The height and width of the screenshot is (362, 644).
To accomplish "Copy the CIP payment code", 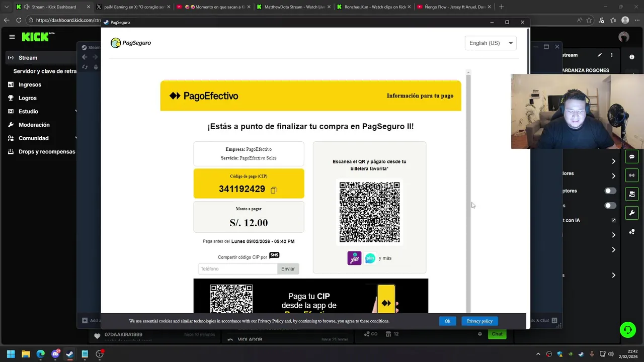I will [x=274, y=190].
